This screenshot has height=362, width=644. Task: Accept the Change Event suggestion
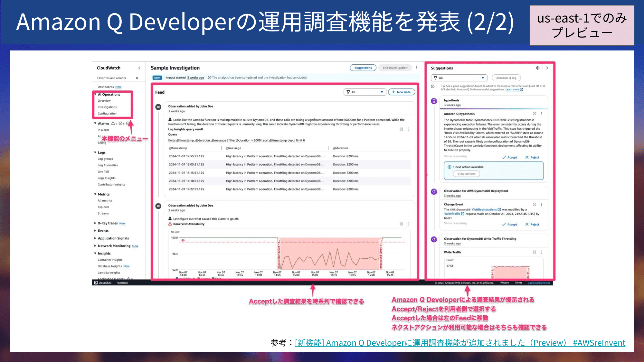510,224
